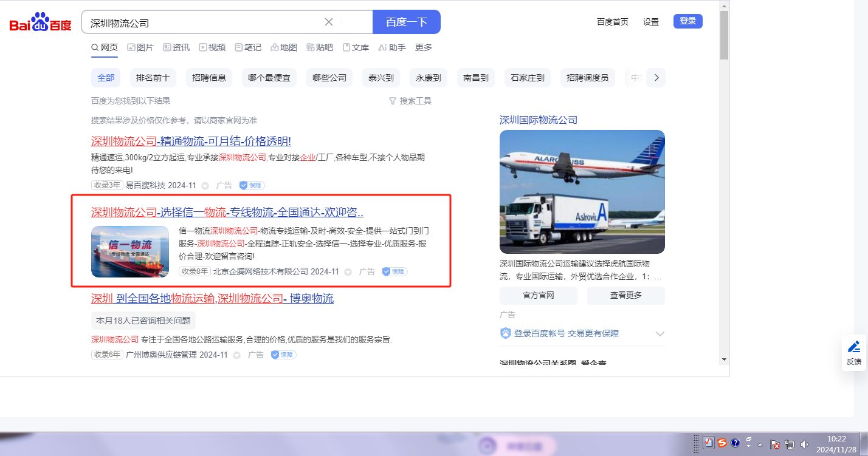868x456 pixels.
Task: Click the 收录6年 tag
Action: coord(107,355)
